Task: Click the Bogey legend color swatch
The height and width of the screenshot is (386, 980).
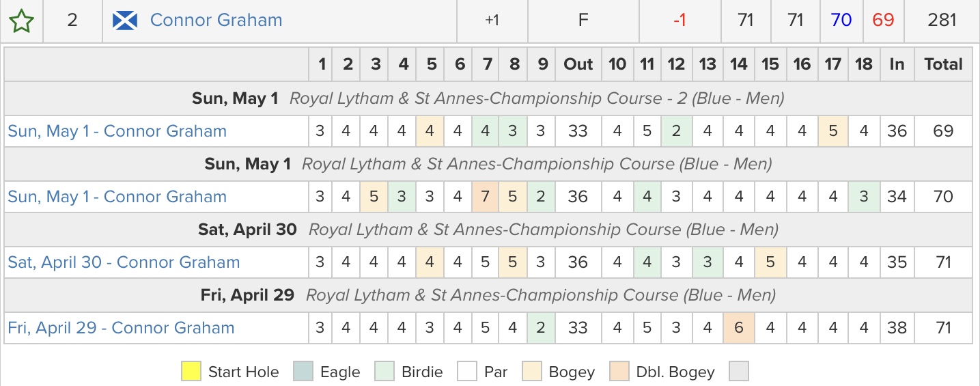Action: [531, 372]
